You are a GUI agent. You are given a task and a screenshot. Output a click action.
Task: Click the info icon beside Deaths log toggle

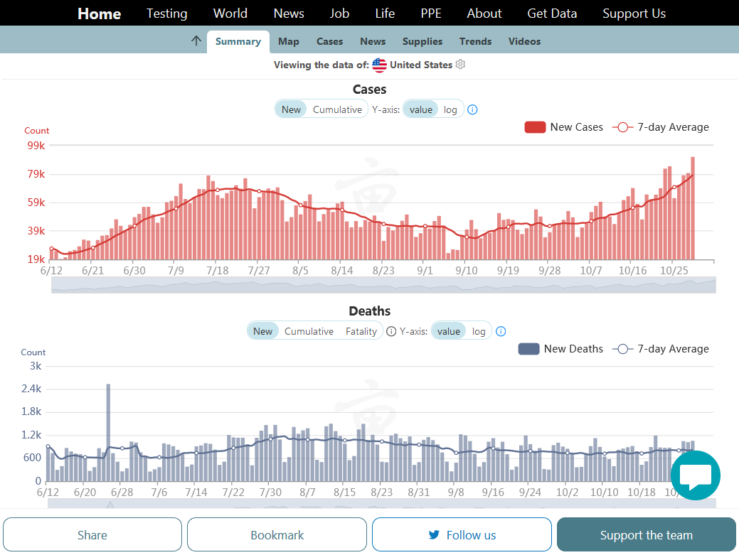(x=501, y=331)
